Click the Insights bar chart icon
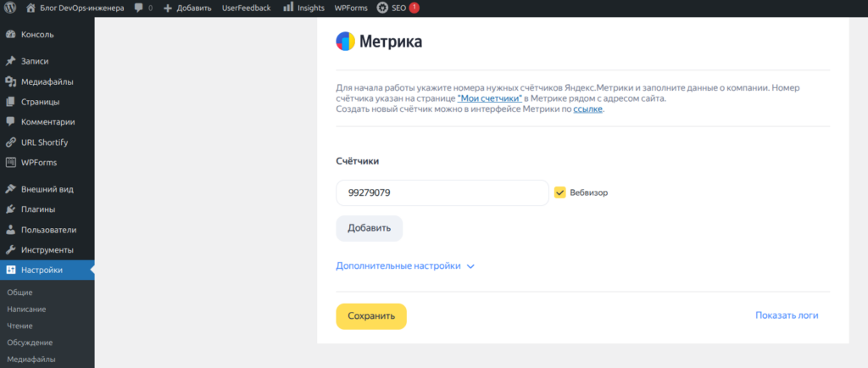The image size is (868, 368). point(288,8)
